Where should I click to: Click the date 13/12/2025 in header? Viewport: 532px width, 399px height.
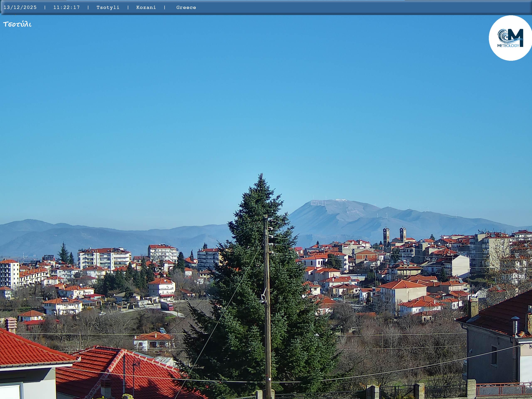(20, 7)
